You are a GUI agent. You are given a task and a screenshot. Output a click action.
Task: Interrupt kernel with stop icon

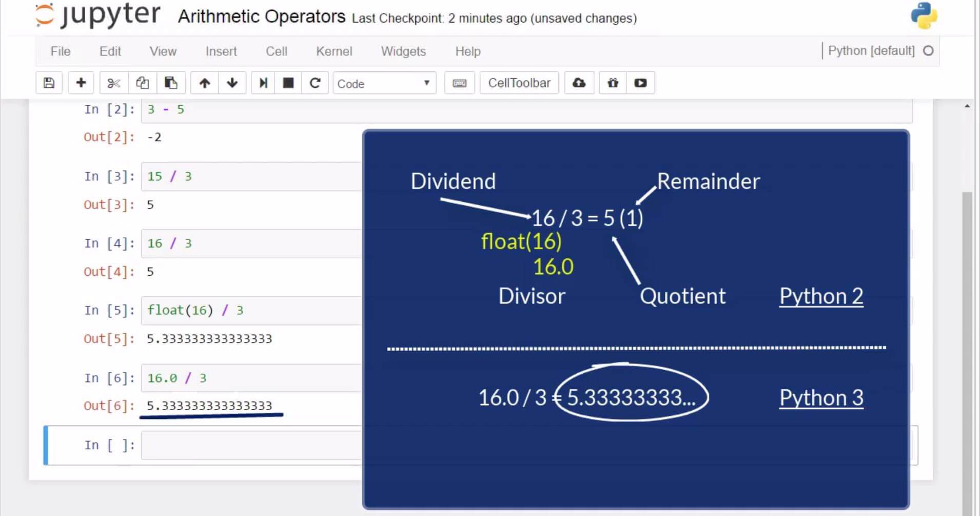pyautogui.click(x=288, y=83)
